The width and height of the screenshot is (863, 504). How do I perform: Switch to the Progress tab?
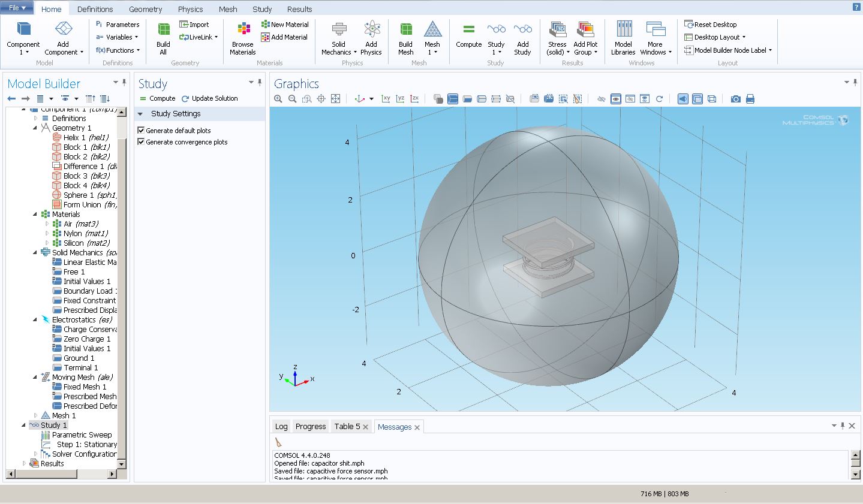311,427
